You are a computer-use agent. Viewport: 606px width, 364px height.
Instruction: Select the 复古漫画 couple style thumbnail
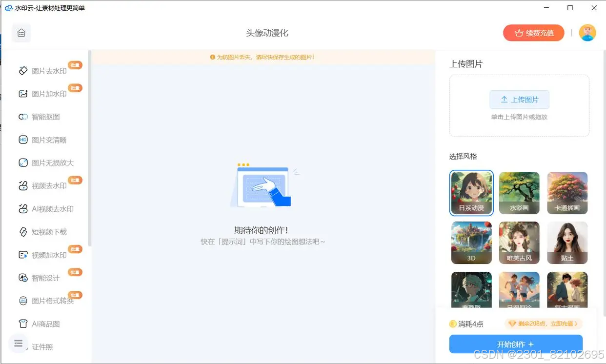567,290
